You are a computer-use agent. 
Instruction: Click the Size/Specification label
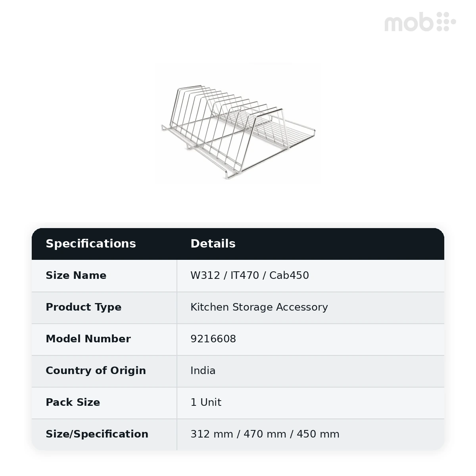coord(97,434)
